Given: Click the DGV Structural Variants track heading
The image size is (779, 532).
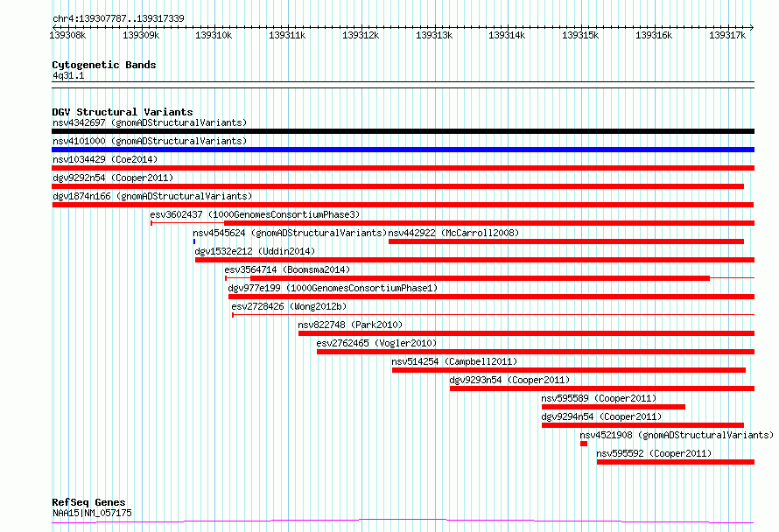Looking at the screenshot, I should (x=123, y=112).
